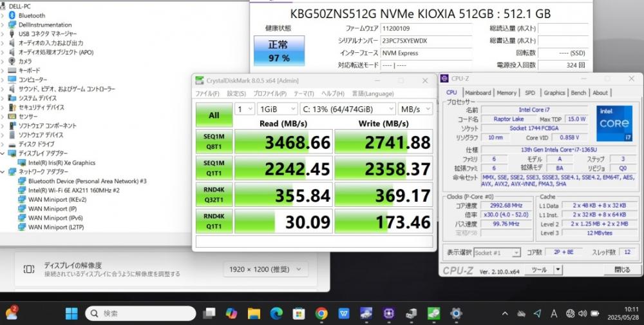Run the SEQ1M Q1T1 test
644x325 pixels.
tap(214, 168)
